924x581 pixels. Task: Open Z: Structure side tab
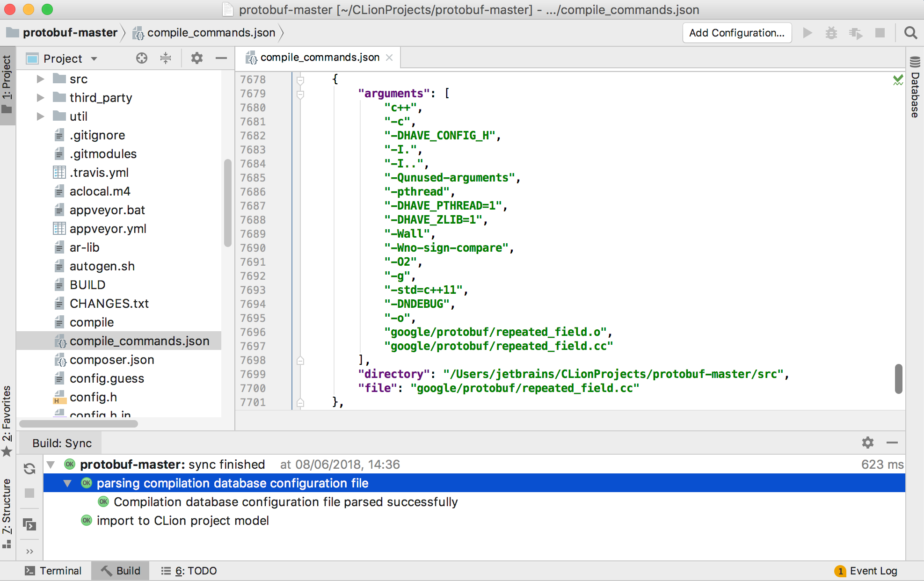tap(7, 512)
